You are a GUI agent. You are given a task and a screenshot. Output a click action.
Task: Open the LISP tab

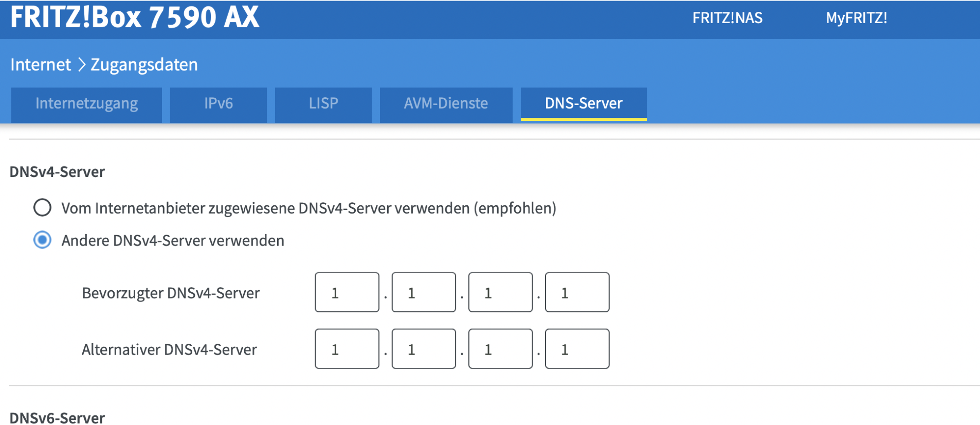(x=323, y=104)
